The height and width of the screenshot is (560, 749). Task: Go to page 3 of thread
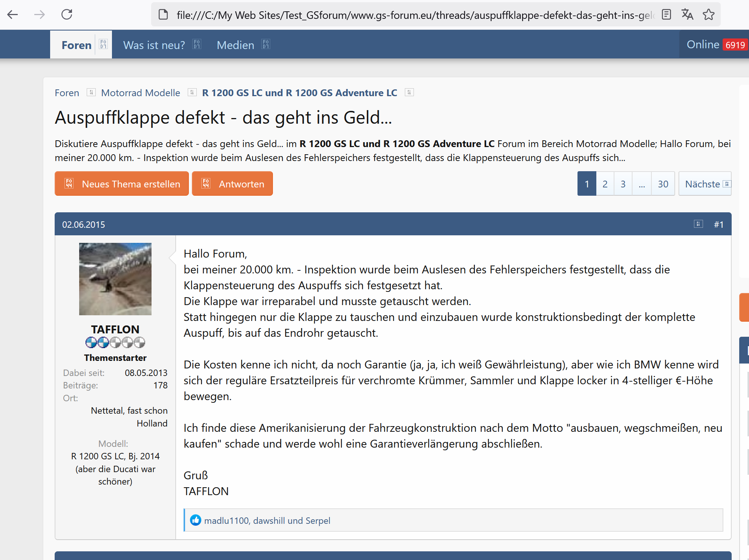[x=623, y=184]
